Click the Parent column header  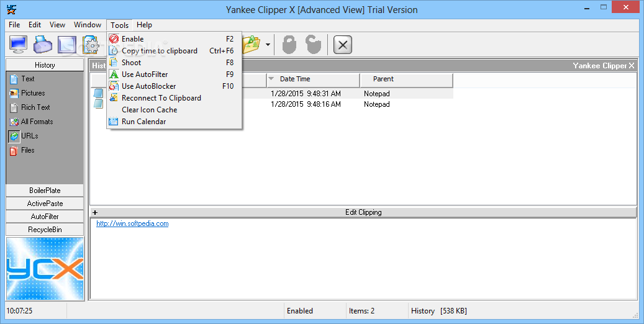[x=406, y=79]
